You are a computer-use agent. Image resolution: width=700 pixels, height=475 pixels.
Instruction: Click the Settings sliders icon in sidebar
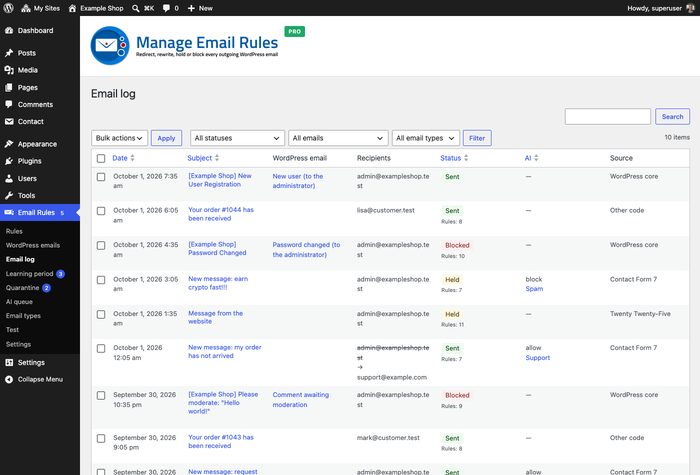[x=9, y=362]
